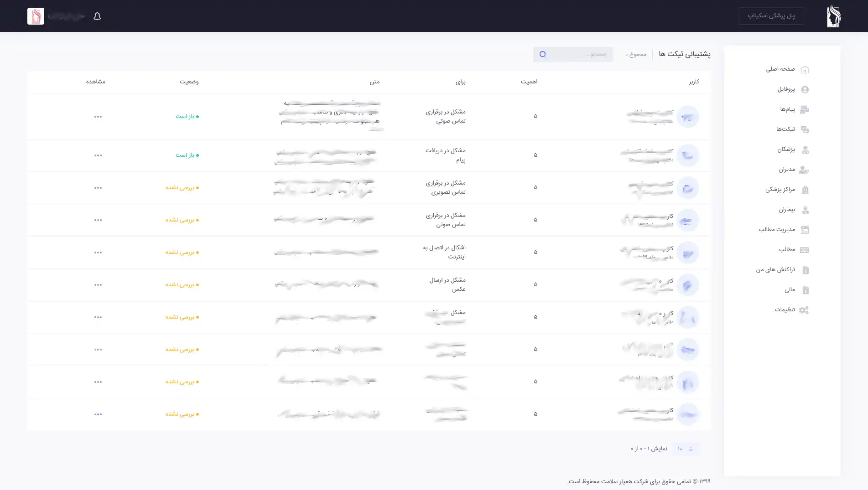The width and height of the screenshot is (868, 490).
Task: Click user avatar of message receiving ticket
Action: pyautogui.click(x=687, y=155)
